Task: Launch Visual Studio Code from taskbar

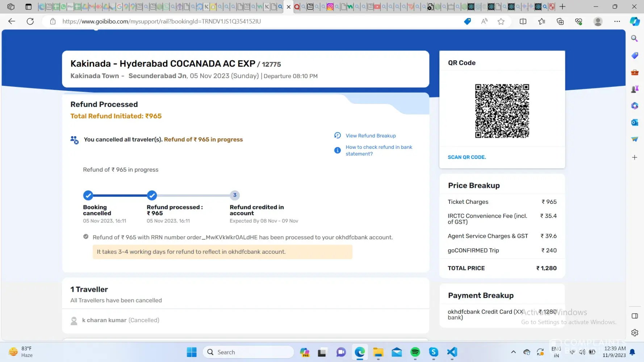Action: [x=452, y=352]
